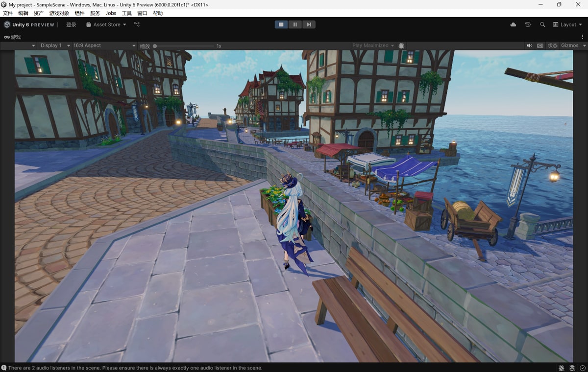Click the Unity icon in title bar
The width and height of the screenshot is (588, 372).
pyautogui.click(x=4, y=4)
